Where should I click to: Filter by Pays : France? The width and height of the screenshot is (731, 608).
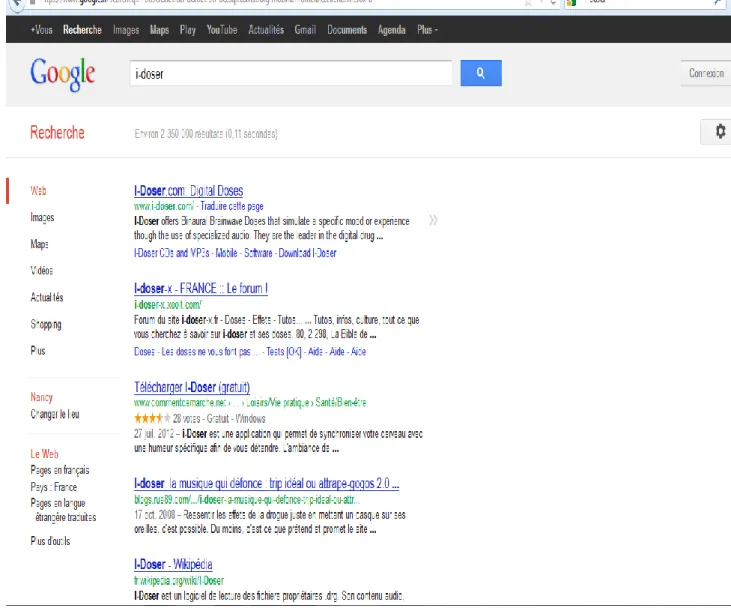(54, 487)
